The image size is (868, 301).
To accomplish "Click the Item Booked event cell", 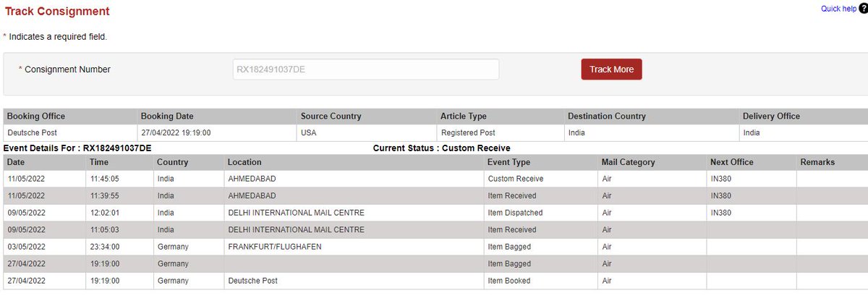I will [541, 281].
